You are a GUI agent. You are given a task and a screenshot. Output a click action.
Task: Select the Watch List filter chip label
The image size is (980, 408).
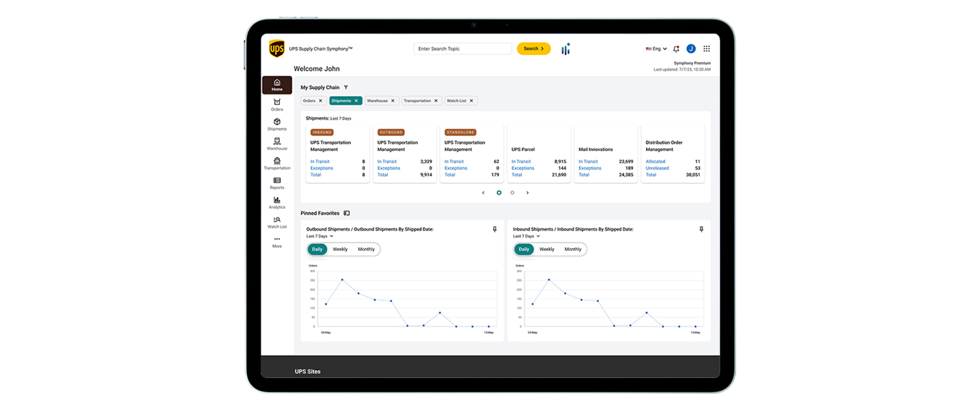click(457, 101)
